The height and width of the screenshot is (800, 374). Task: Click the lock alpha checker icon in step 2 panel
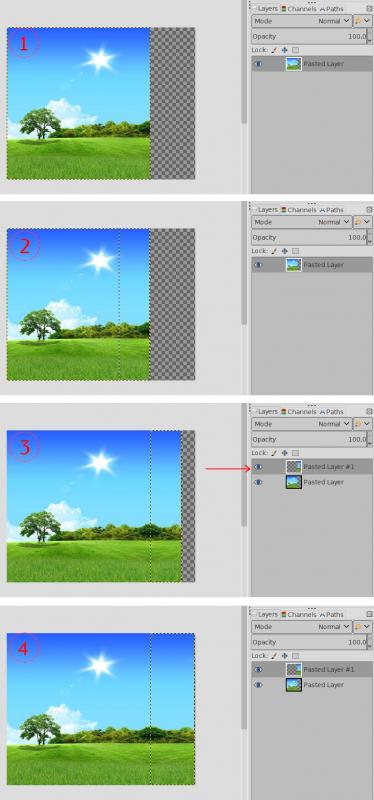pyautogui.click(x=295, y=251)
